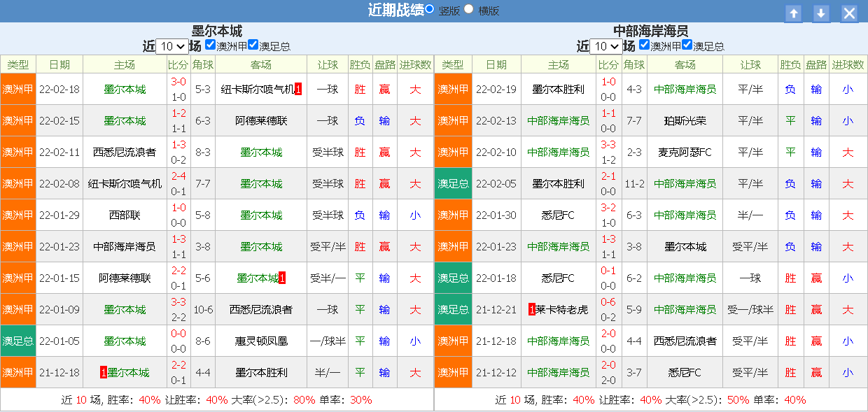Screen dimensions: 868x412
Task: Click 中部海岸海员 team title above right table
Action: [x=651, y=31]
